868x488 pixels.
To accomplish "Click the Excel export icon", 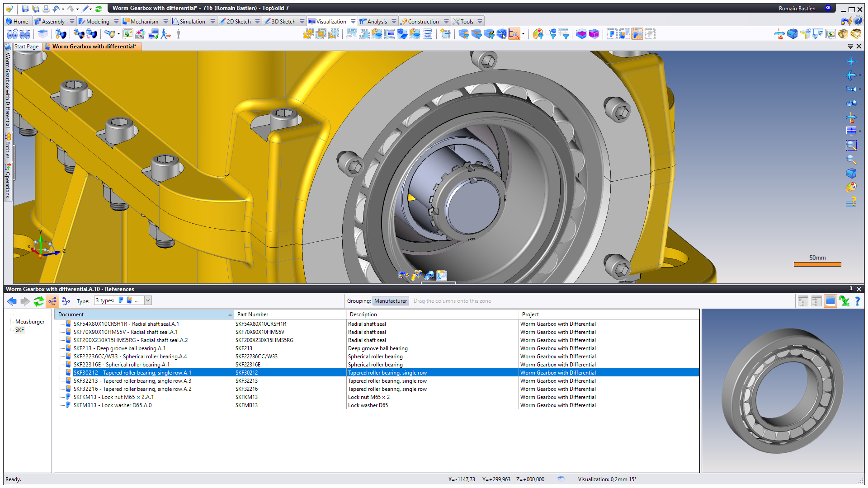I will 844,301.
